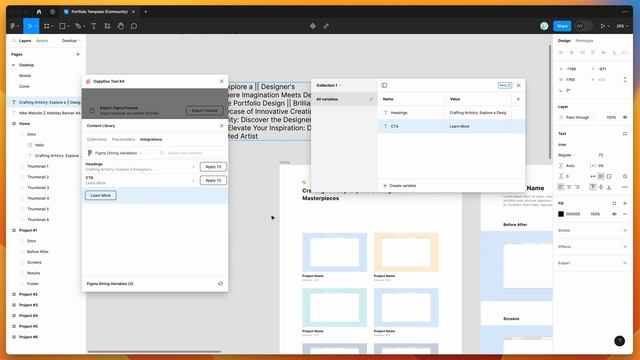Viewport: 640px width, 360px height.
Task: Toggle fill visibility eye icon
Action: 614,214
